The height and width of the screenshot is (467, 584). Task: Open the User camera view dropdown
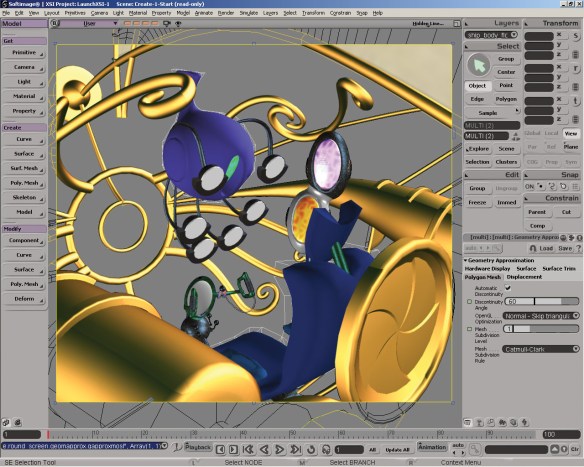click(x=90, y=23)
